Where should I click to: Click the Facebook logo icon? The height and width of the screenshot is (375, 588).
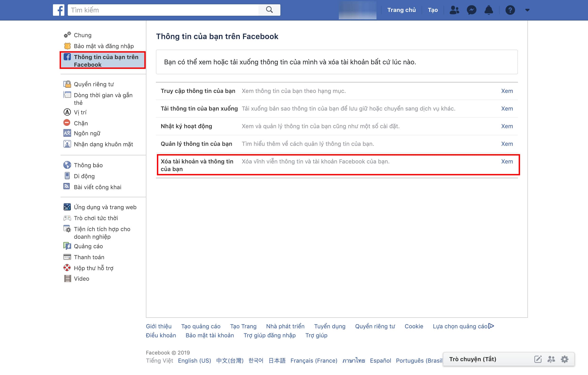coord(59,10)
